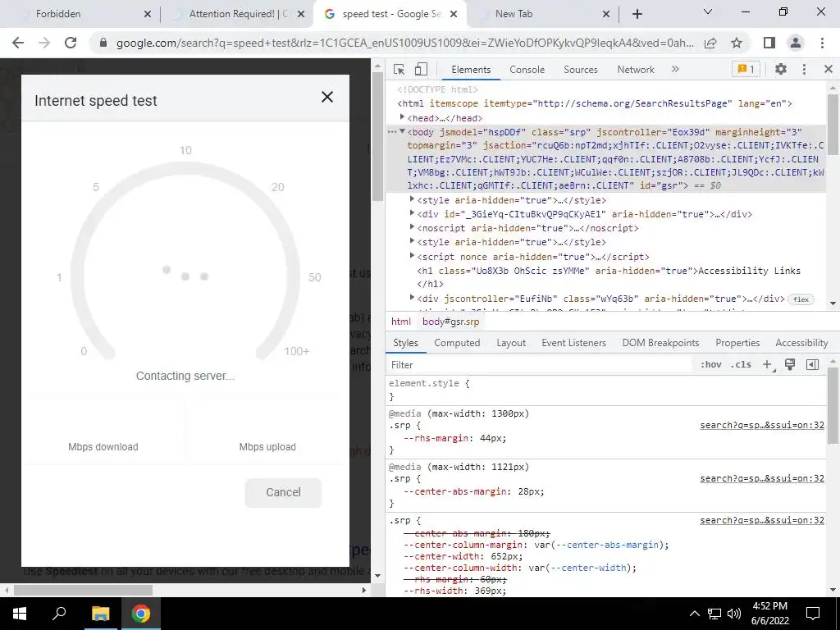This screenshot has height=630, width=840.
Task: Click the address bar URL
Action: [x=404, y=43]
